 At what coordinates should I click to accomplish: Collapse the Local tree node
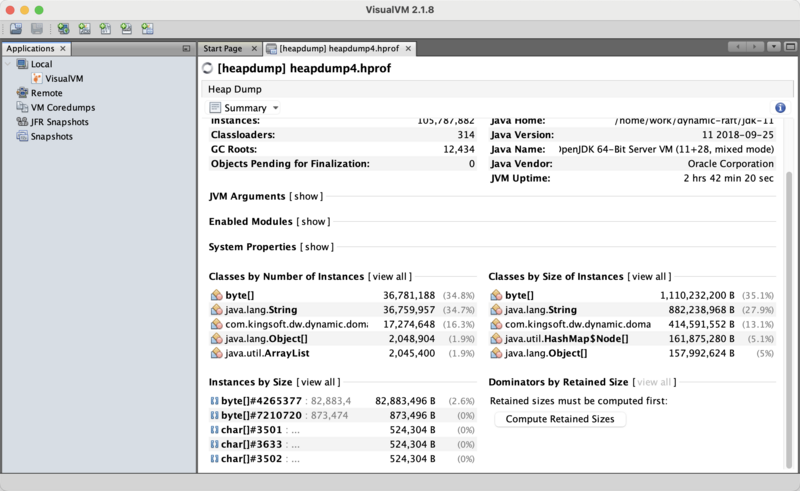click(x=9, y=64)
